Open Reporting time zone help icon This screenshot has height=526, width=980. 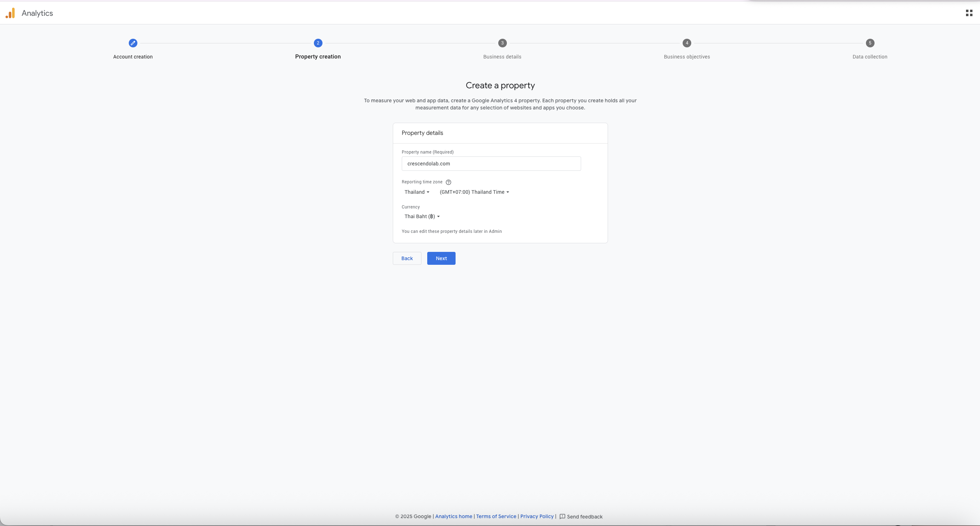pyautogui.click(x=448, y=182)
